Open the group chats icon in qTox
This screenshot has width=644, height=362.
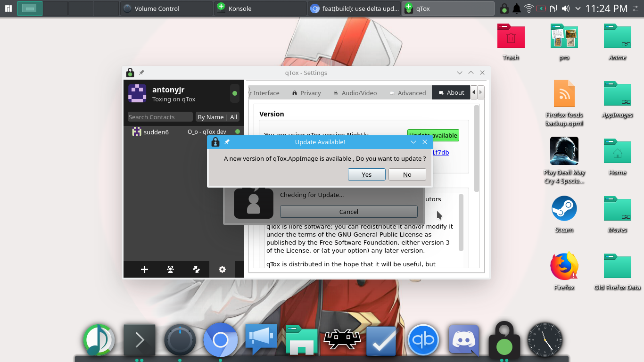[x=170, y=269]
